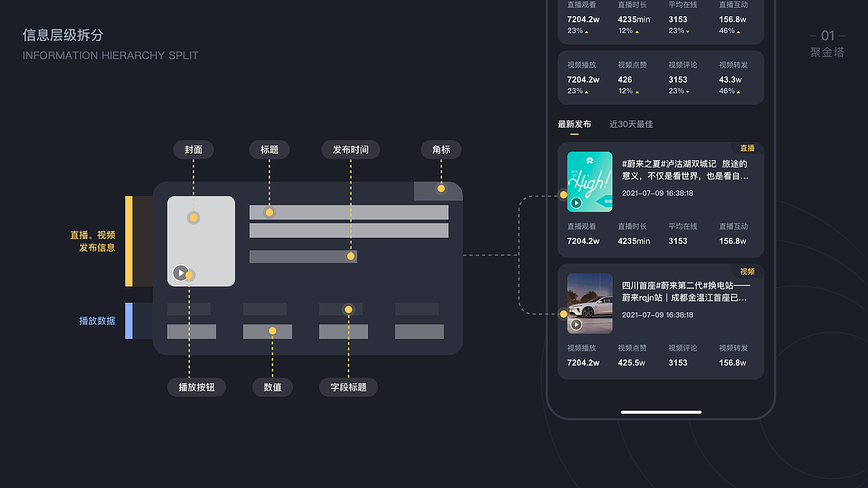Click 视频点赞 value 426 in summary

click(625, 79)
